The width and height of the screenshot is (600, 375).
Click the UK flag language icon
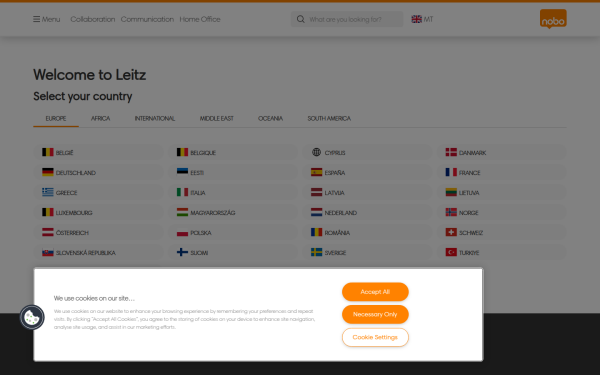[x=416, y=19]
